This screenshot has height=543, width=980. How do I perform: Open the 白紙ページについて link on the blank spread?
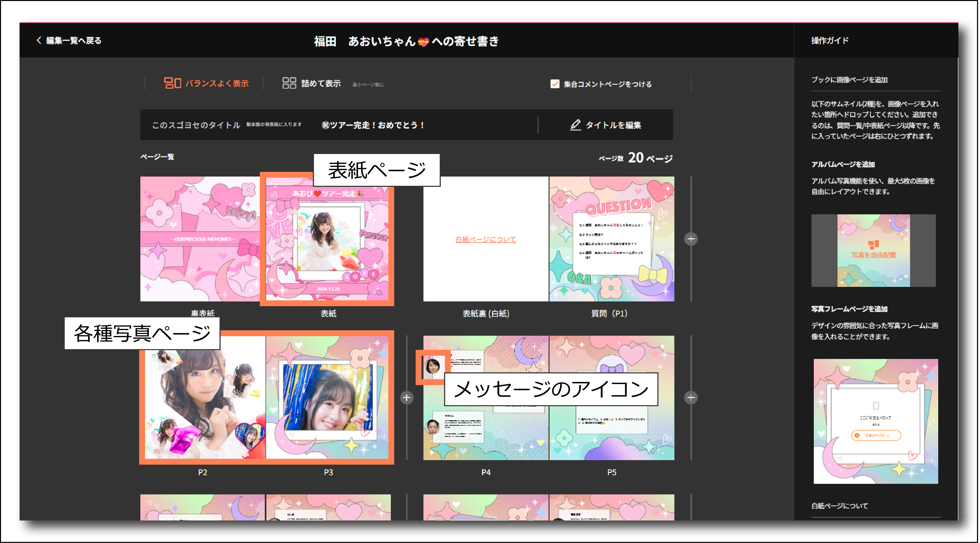click(486, 239)
